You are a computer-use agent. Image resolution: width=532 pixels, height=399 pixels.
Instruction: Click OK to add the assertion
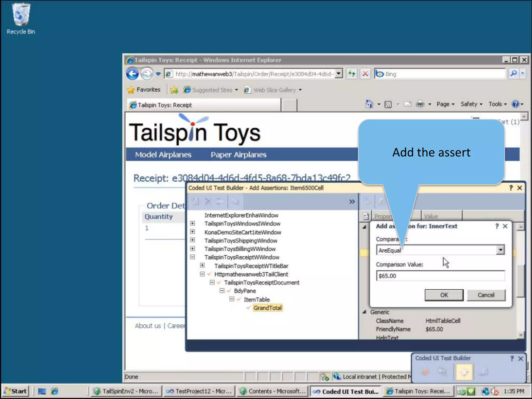pyautogui.click(x=444, y=295)
